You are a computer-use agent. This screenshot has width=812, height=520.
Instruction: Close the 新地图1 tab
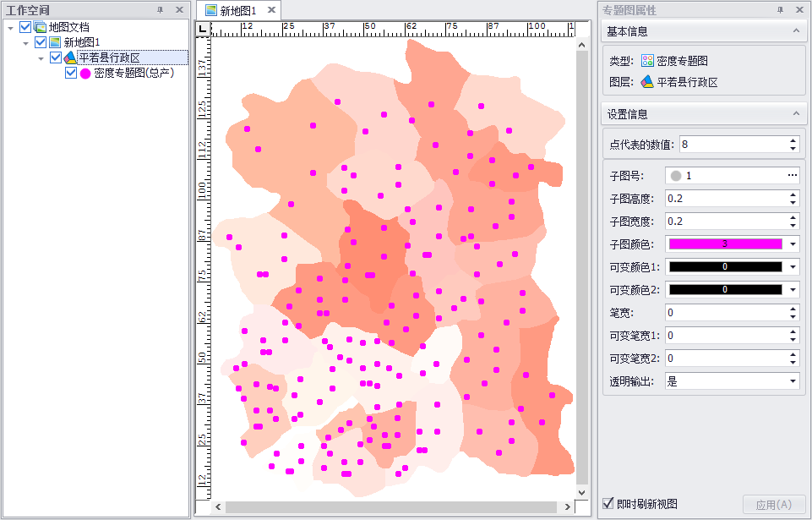point(271,10)
